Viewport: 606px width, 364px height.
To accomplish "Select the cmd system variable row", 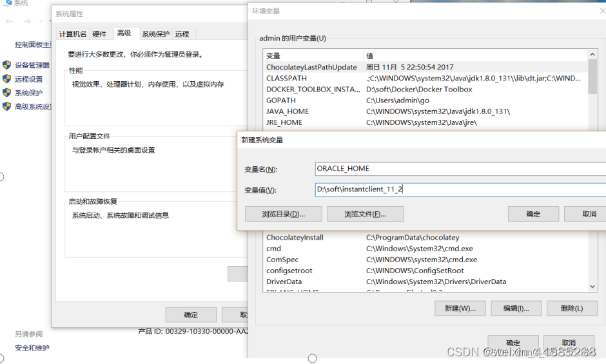I will [425, 249].
